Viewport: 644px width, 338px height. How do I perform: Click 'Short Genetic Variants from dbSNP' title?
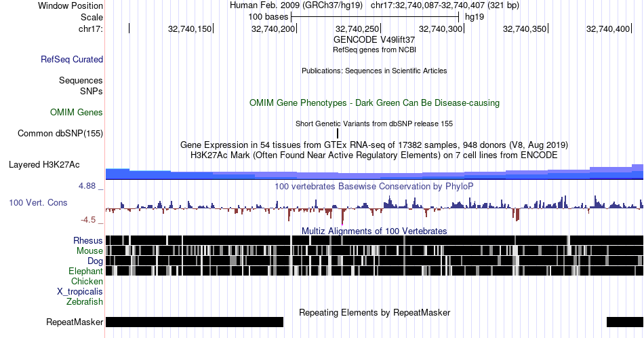374,124
